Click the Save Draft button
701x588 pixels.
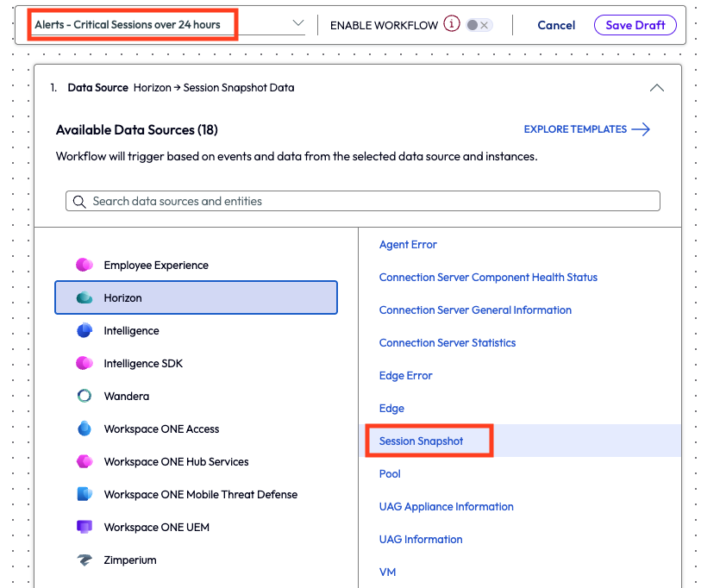(x=635, y=25)
